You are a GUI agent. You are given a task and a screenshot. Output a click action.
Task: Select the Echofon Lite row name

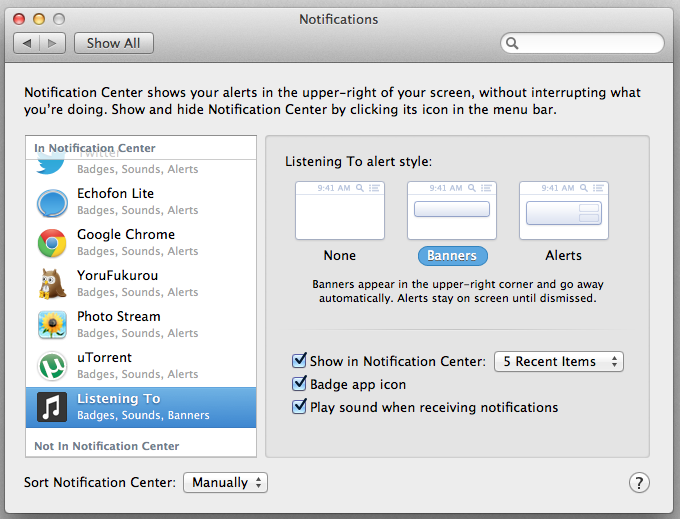(x=115, y=193)
